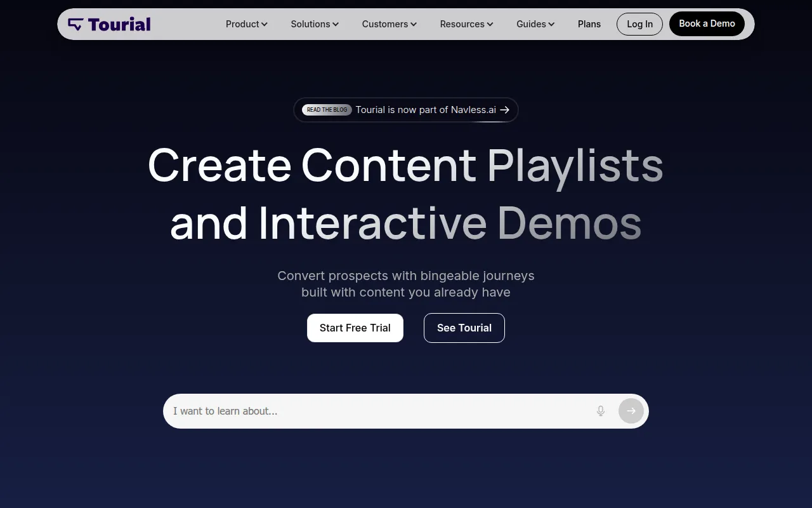Expand the Customers dropdown chevron

click(x=414, y=24)
